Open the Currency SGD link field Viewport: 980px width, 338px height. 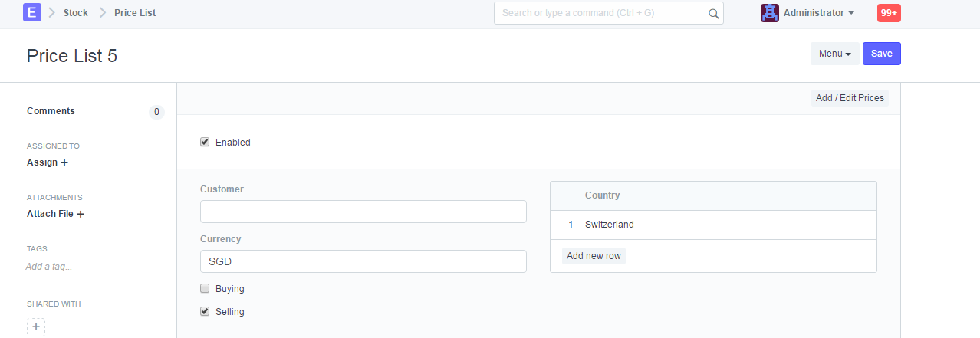tap(363, 261)
